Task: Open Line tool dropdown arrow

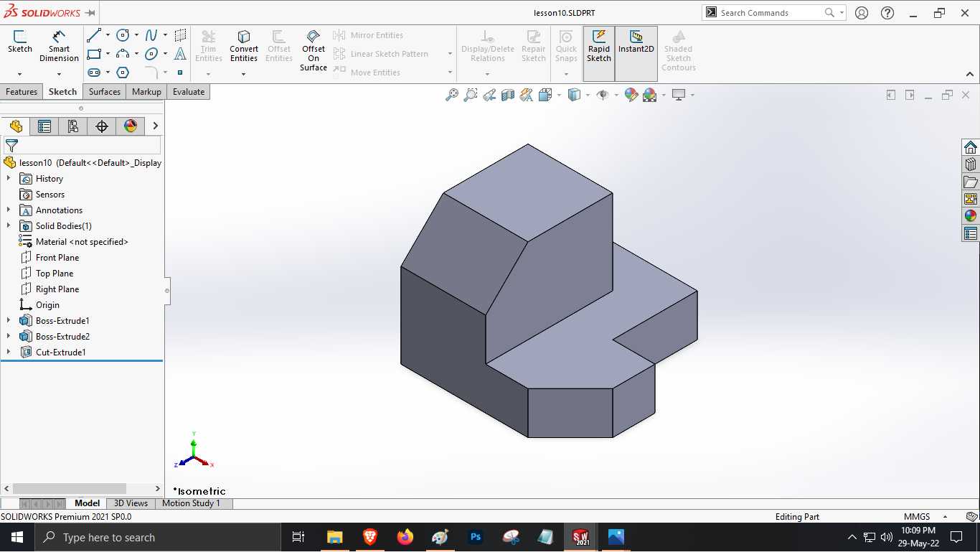Action: pyautogui.click(x=108, y=35)
